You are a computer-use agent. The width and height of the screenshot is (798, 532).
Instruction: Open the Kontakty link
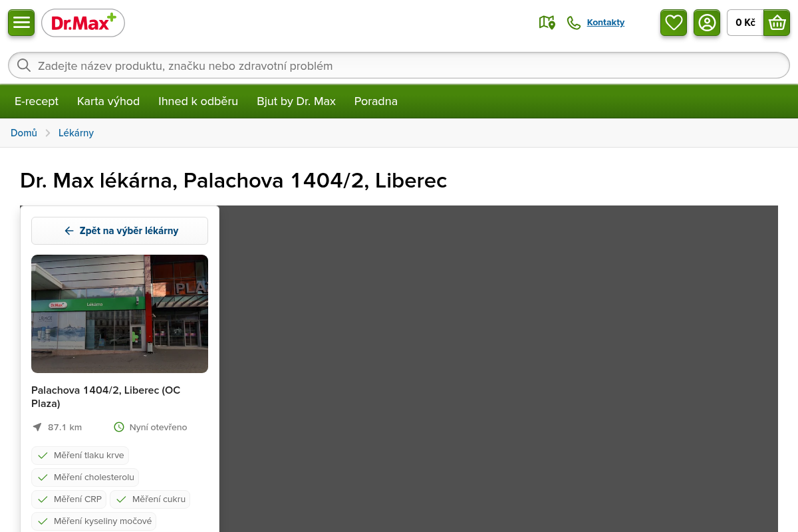point(606,23)
